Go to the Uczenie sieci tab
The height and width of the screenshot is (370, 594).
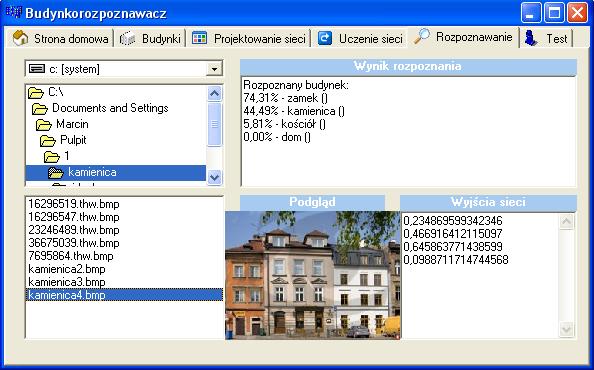(x=360, y=38)
